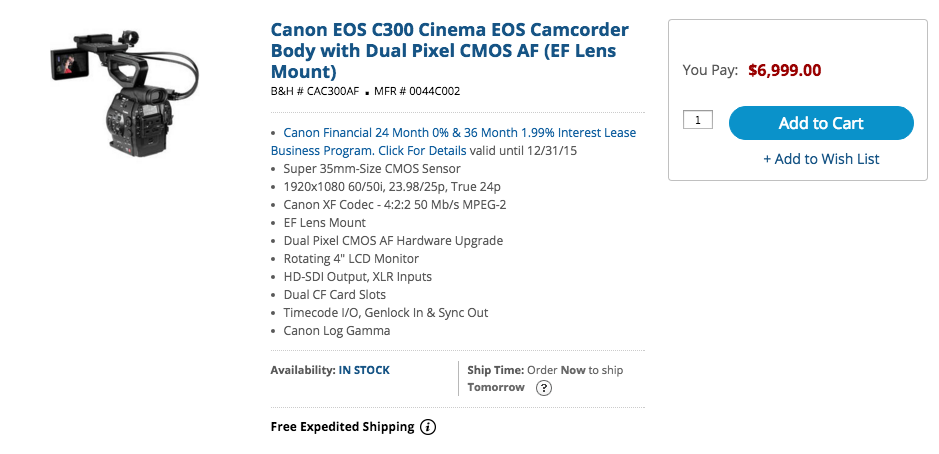Click the MFR # 0044C002 part number
Screen dimensions: 939x454
417,92
